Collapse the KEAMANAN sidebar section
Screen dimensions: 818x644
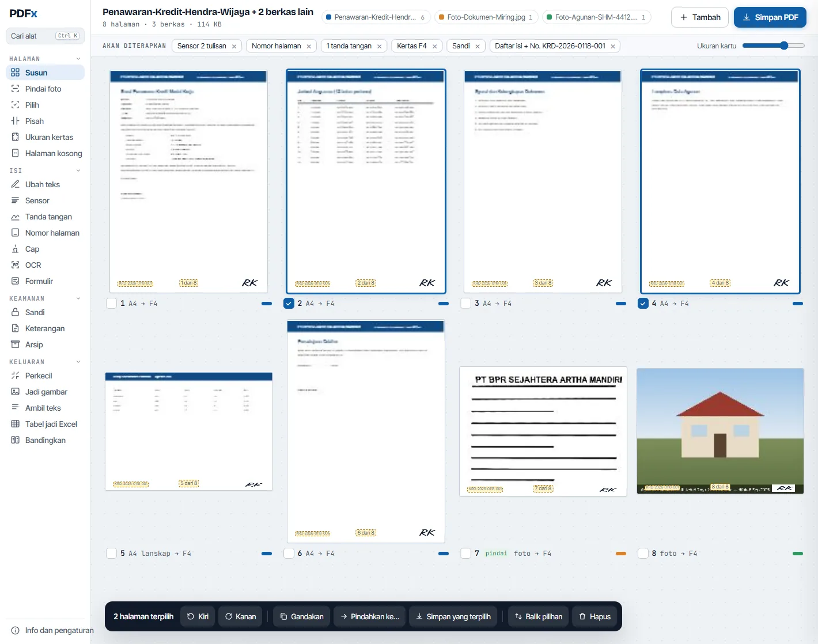point(78,298)
